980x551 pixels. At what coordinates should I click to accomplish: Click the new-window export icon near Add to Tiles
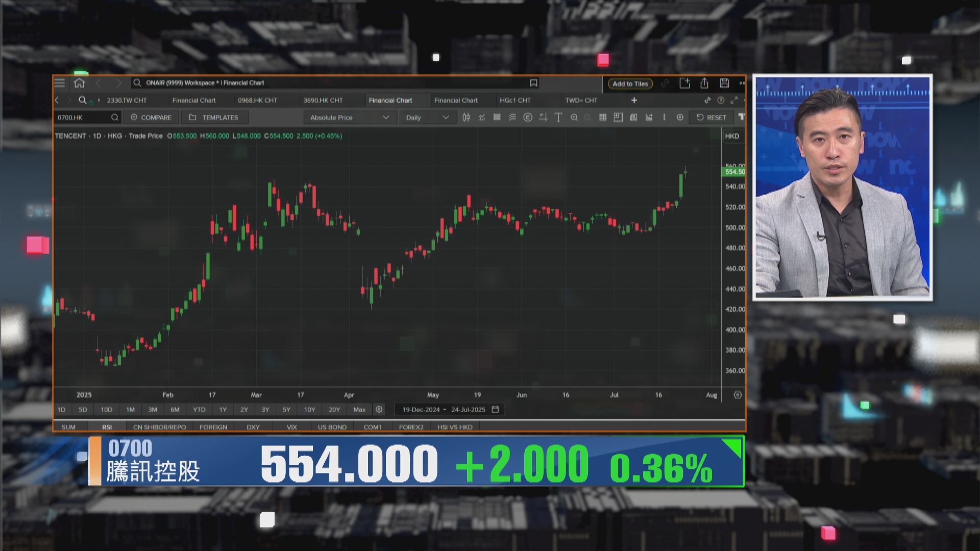click(684, 83)
